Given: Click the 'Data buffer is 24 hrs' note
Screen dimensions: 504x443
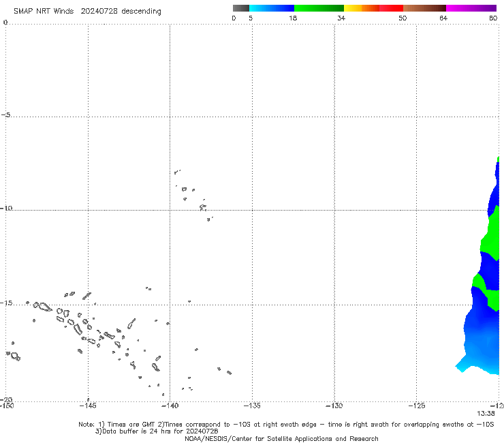Looking at the screenshot, I should pos(157,431).
